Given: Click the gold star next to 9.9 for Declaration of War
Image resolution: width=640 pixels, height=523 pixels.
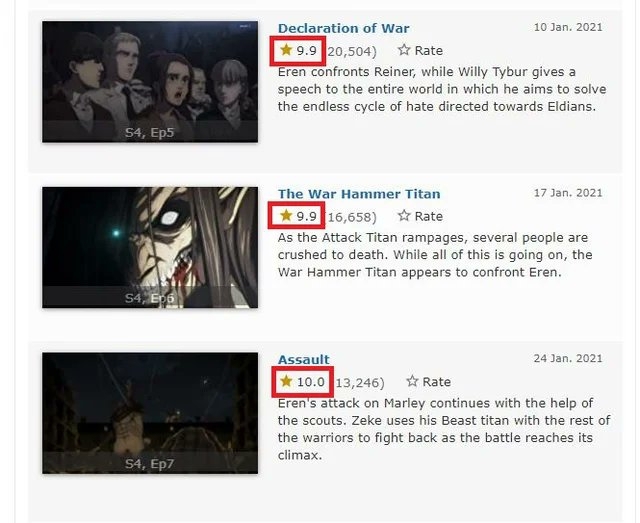Looking at the screenshot, I should point(287,50).
